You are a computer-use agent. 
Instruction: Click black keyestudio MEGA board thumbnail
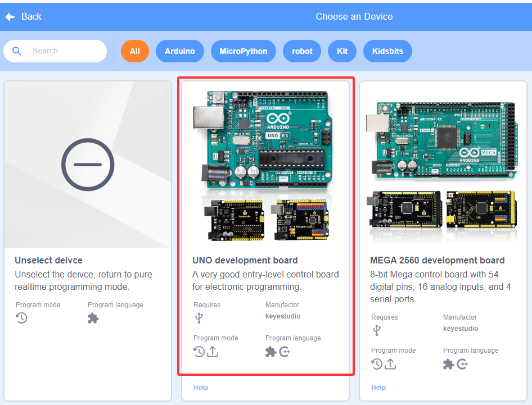coord(405,210)
